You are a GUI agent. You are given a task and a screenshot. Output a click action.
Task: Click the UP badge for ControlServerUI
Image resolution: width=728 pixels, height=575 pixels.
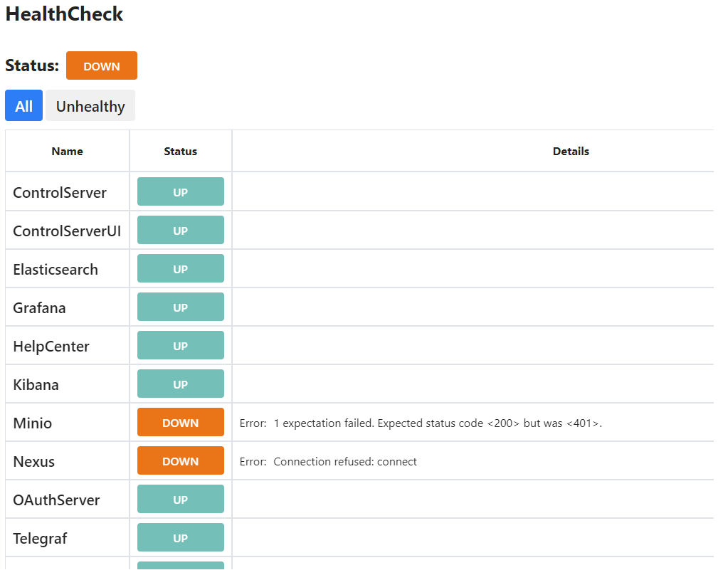pyautogui.click(x=181, y=230)
